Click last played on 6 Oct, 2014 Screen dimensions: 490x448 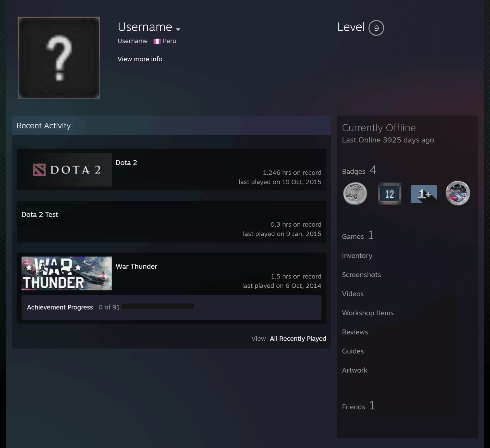coord(282,286)
